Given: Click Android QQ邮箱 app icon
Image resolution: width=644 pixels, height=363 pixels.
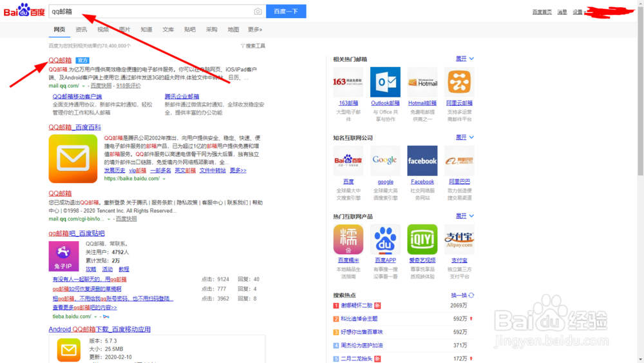Looking at the screenshot, I should pyautogui.click(x=69, y=350).
